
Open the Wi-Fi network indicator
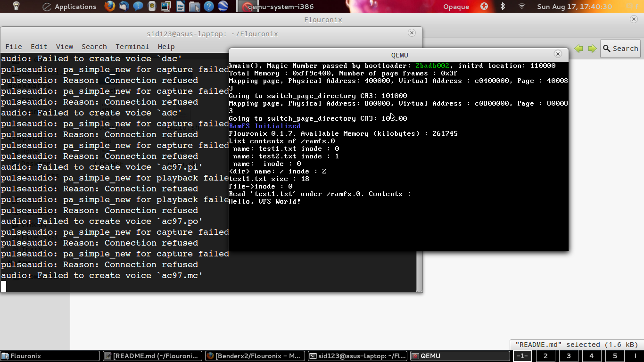pos(521,6)
